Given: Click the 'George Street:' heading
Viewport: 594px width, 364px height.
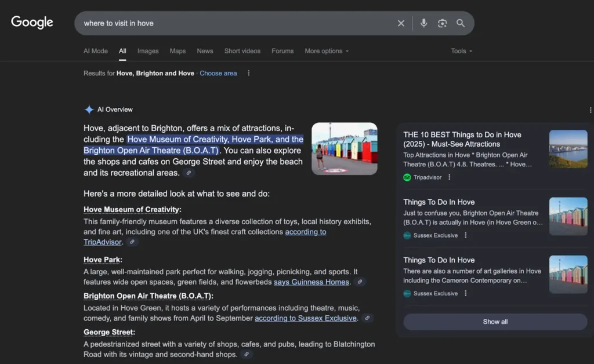Looking at the screenshot, I should [x=109, y=332].
